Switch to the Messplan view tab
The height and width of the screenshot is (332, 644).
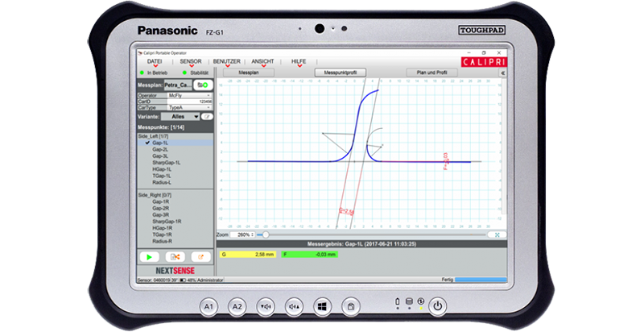tap(249, 73)
